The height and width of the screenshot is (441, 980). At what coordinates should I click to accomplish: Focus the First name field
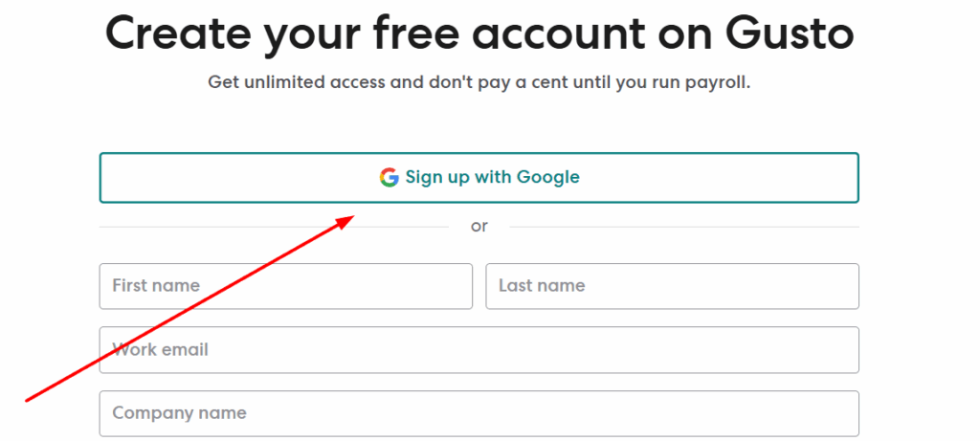coord(285,286)
